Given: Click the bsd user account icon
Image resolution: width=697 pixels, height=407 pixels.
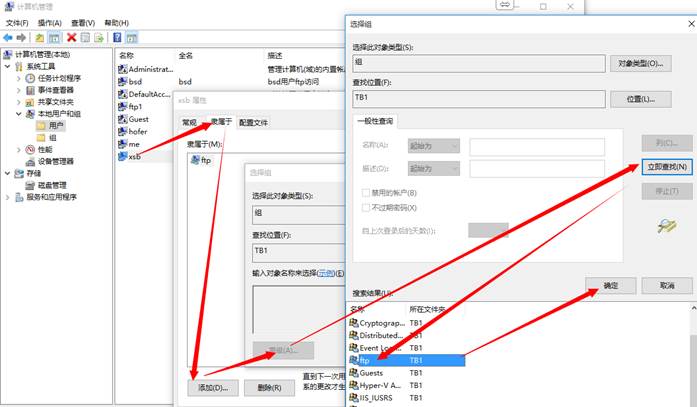Looking at the screenshot, I should (123, 81).
